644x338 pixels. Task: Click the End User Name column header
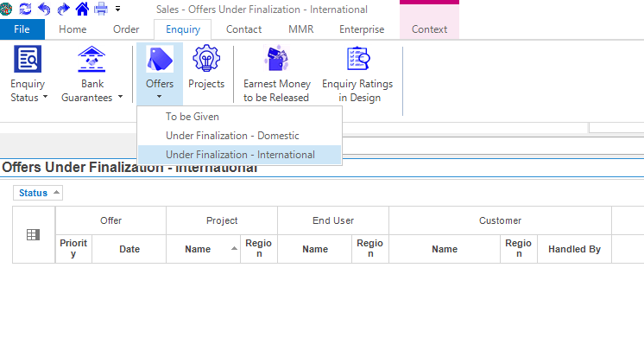(x=314, y=249)
